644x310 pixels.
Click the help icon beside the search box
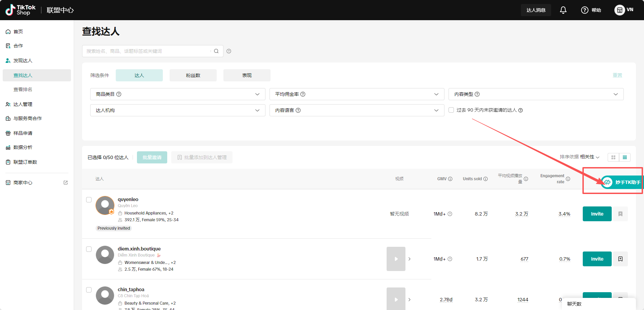click(x=229, y=51)
